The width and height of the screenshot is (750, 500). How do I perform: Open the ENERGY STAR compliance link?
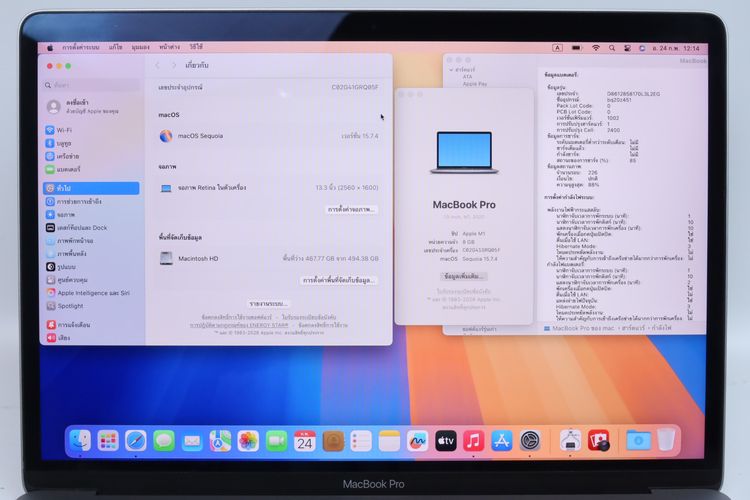tap(239, 325)
